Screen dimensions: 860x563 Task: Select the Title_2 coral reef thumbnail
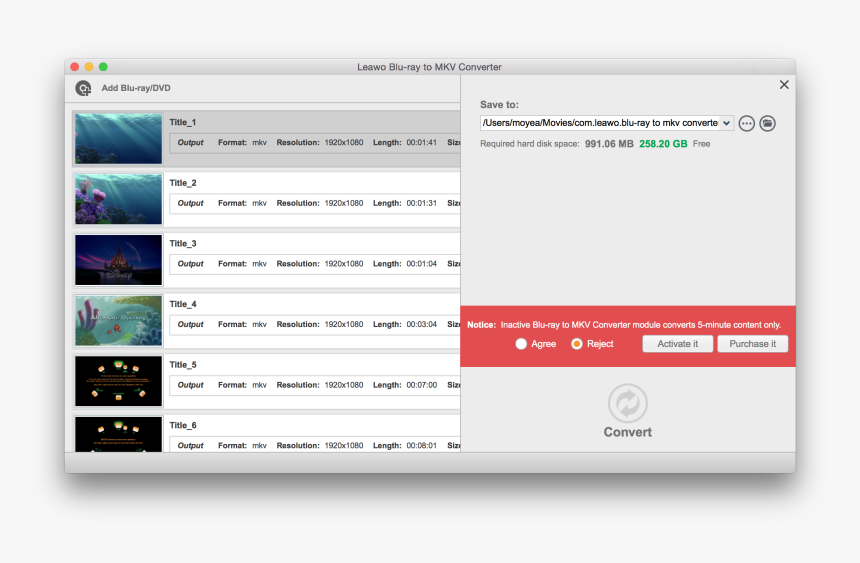point(118,199)
